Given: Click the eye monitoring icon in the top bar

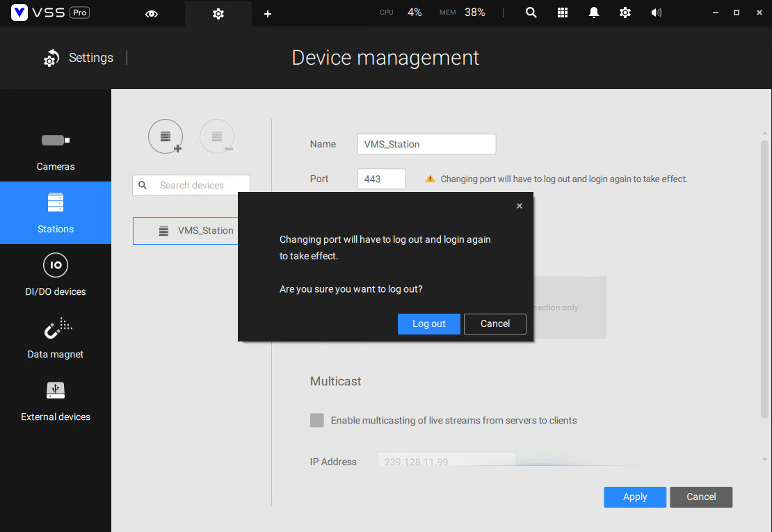Looking at the screenshot, I should [x=151, y=12].
